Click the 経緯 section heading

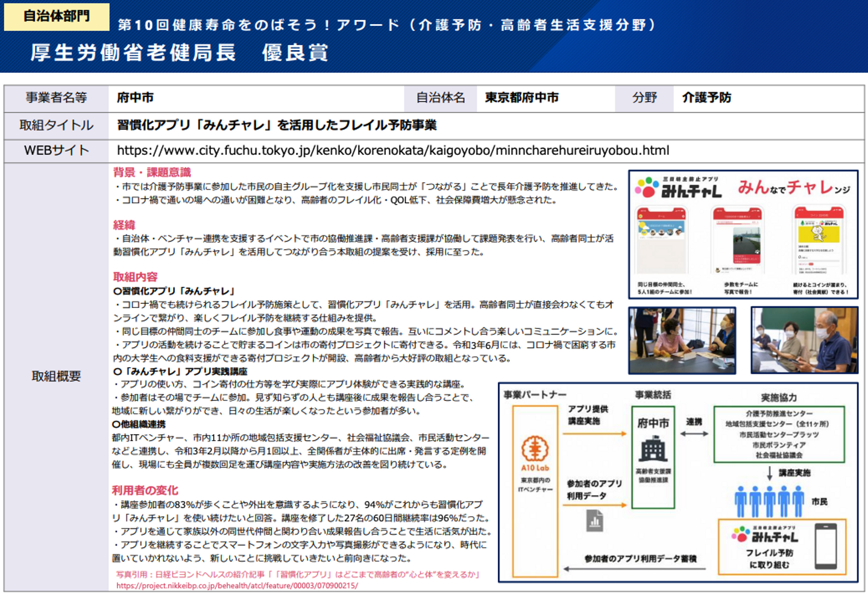(124, 225)
